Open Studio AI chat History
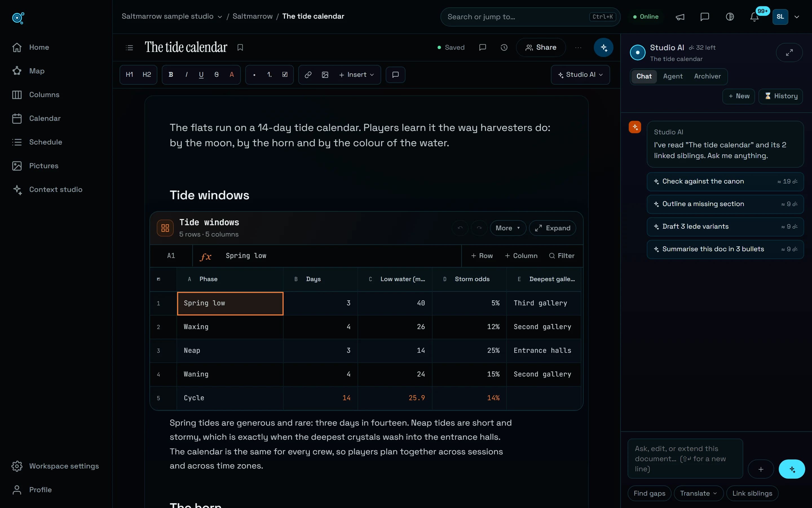Viewport: 812px width, 508px height. point(780,97)
